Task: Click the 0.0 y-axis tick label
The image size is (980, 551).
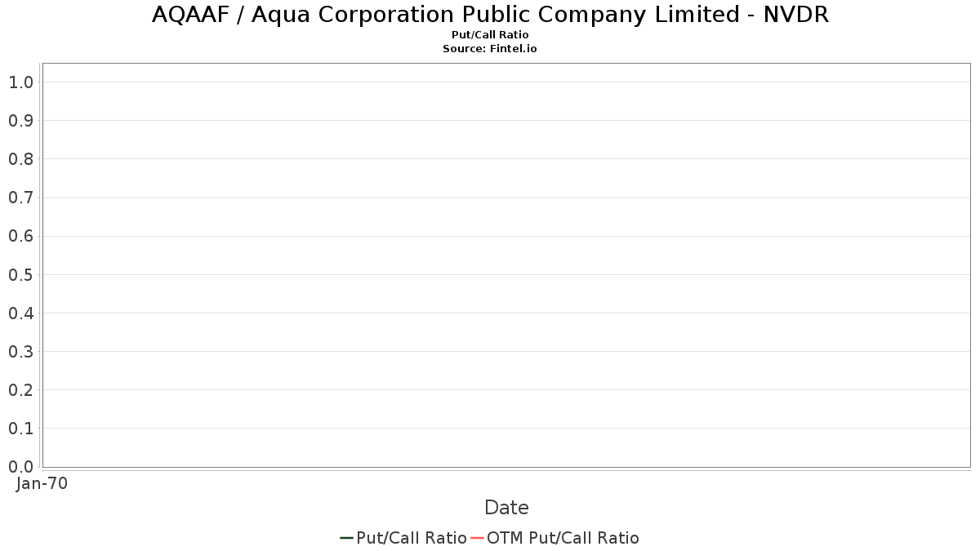Action: (20, 467)
